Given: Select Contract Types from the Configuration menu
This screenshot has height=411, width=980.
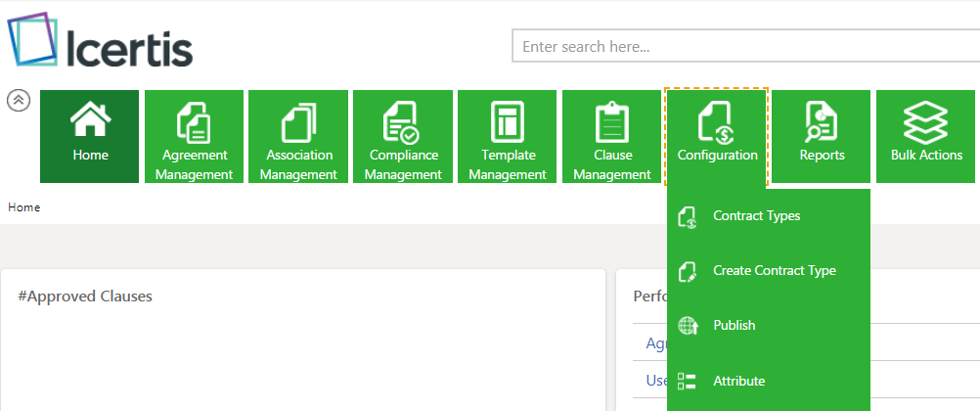Looking at the screenshot, I should [756, 216].
